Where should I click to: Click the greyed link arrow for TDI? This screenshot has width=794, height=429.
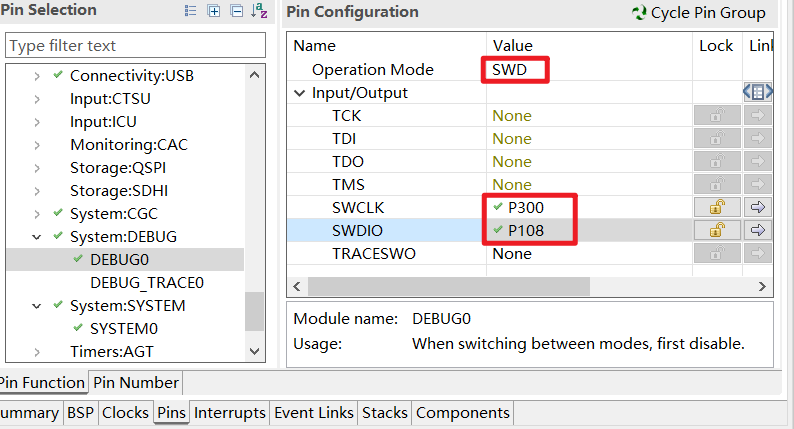[x=758, y=138]
